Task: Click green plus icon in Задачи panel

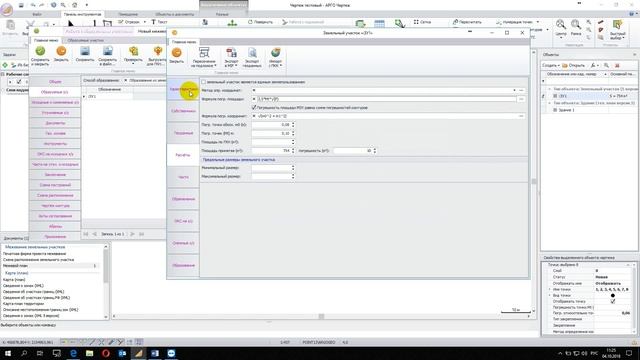Action: [x=5, y=65]
